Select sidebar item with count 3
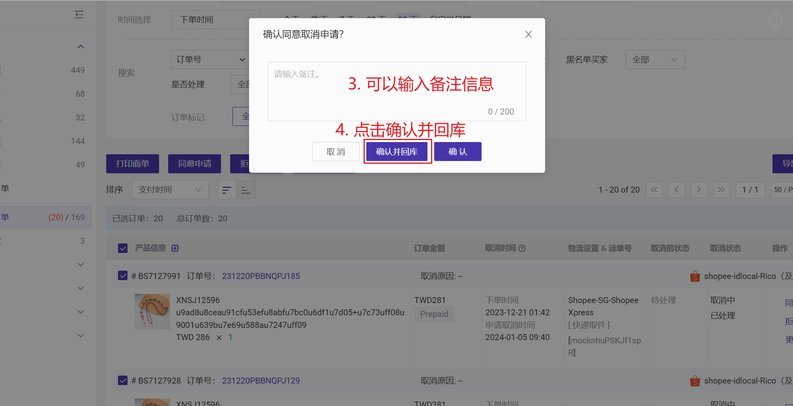 (46, 242)
